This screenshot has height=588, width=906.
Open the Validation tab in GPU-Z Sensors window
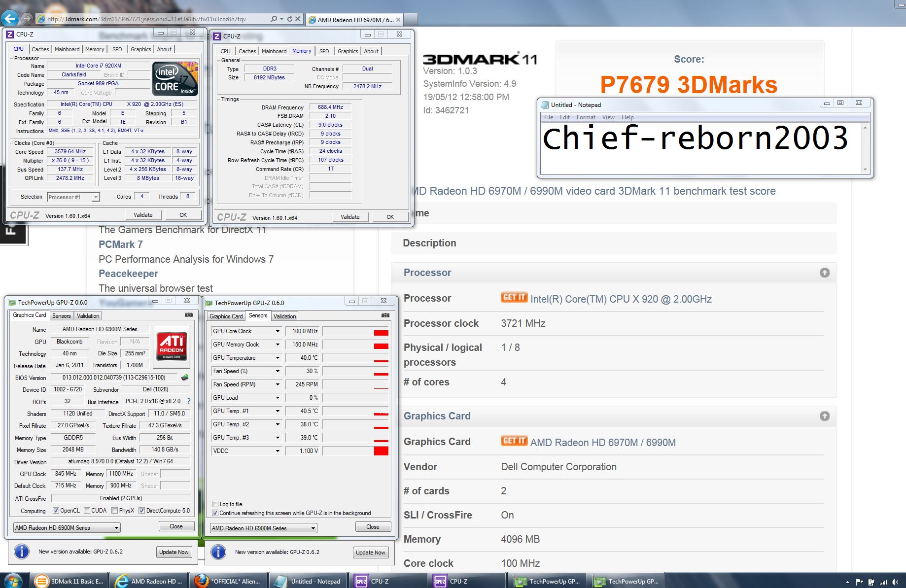(284, 316)
